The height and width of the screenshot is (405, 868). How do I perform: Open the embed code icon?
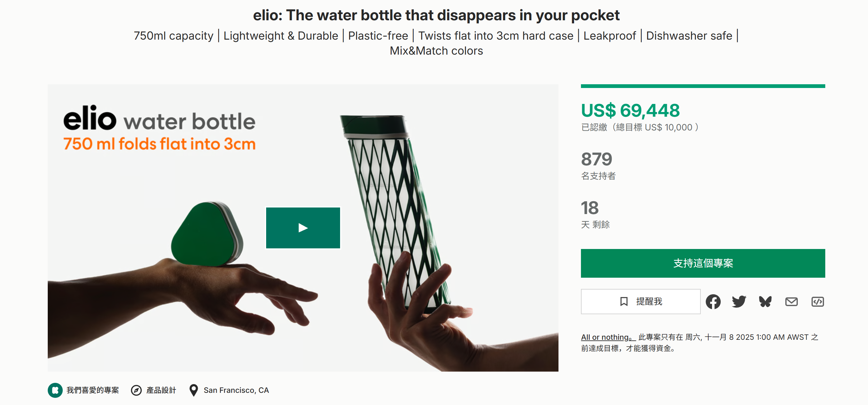point(817,301)
